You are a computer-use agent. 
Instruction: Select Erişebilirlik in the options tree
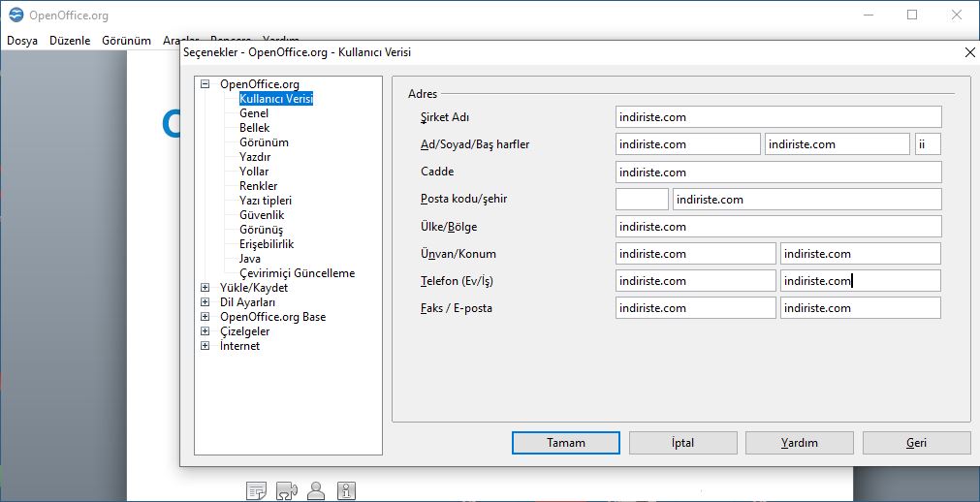267,244
